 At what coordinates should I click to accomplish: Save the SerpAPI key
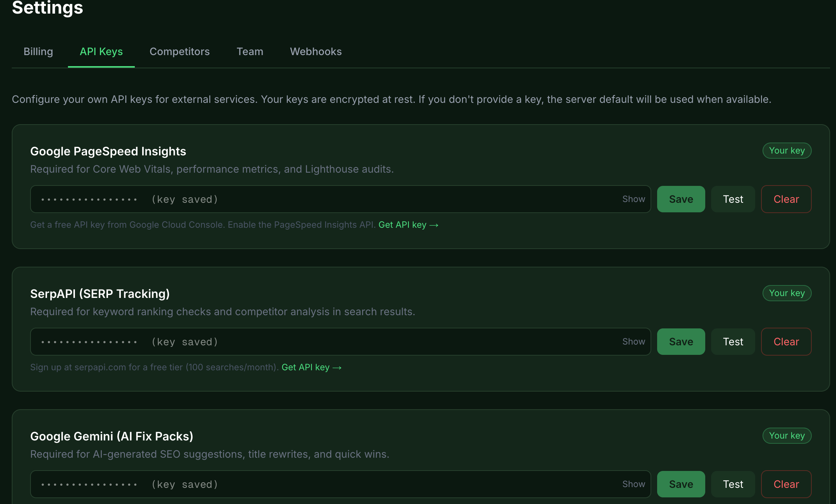(x=681, y=341)
